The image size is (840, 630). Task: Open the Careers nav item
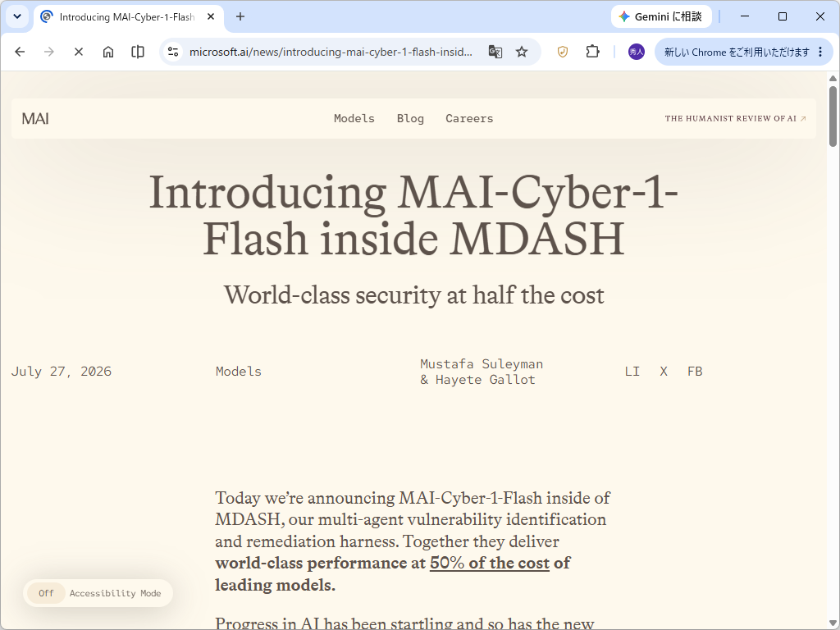click(x=469, y=118)
